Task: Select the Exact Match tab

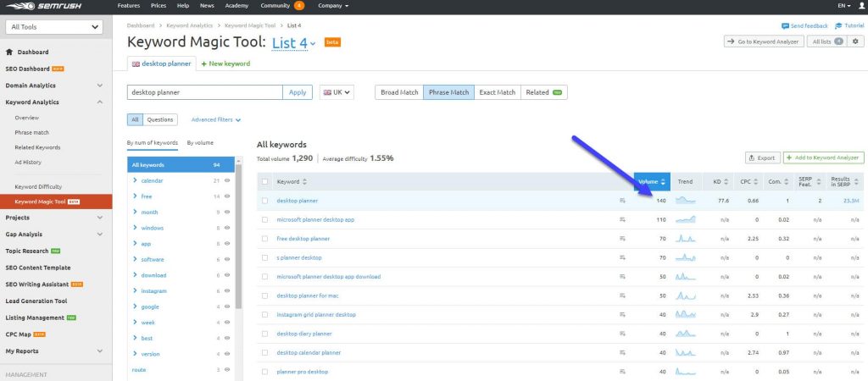Action: [497, 92]
